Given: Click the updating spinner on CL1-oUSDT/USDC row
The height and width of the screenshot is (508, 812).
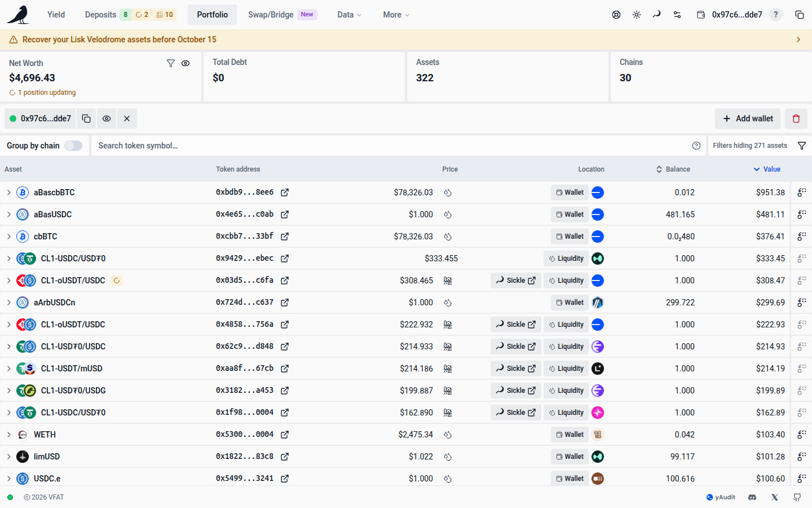Looking at the screenshot, I should 117,281.
